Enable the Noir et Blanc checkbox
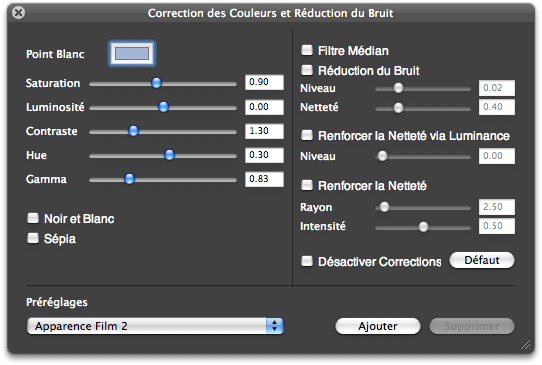Image resolution: width=542 pixels, height=365 pixels. (33, 218)
